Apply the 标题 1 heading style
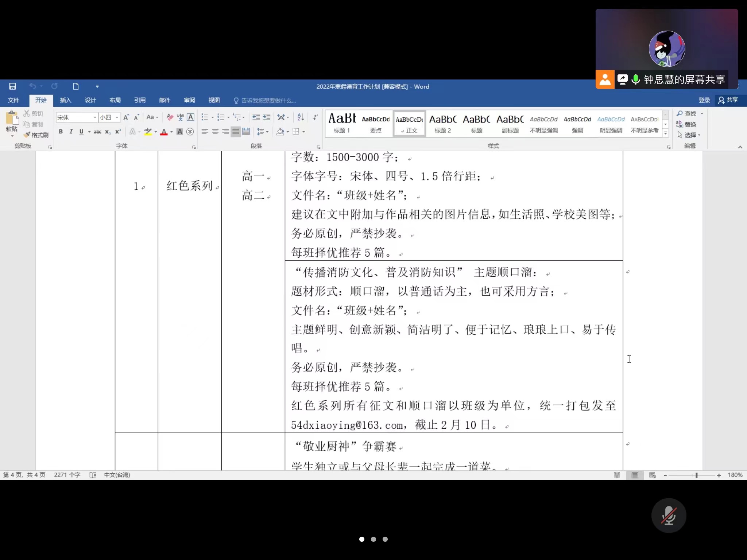The image size is (747, 560). [x=342, y=123]
